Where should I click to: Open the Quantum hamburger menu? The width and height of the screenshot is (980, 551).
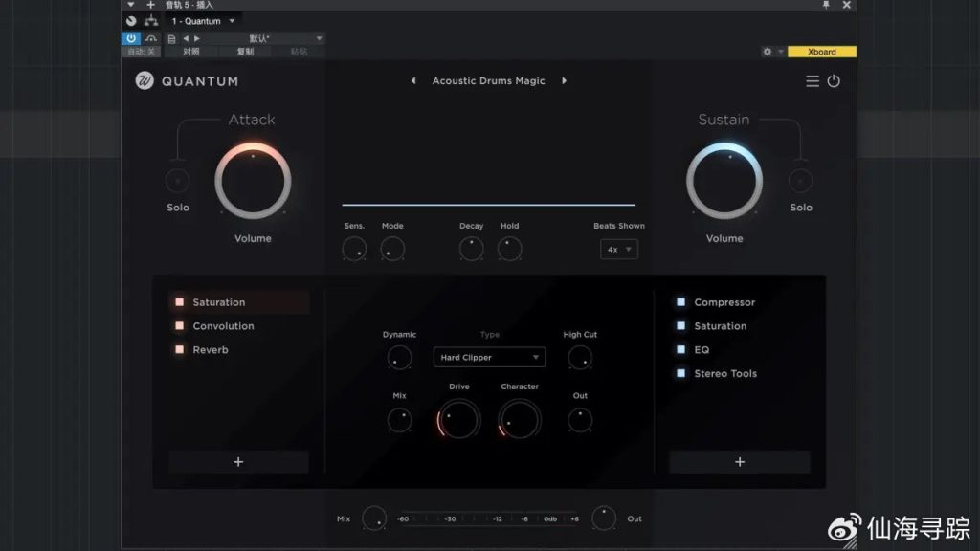point(812,81)
